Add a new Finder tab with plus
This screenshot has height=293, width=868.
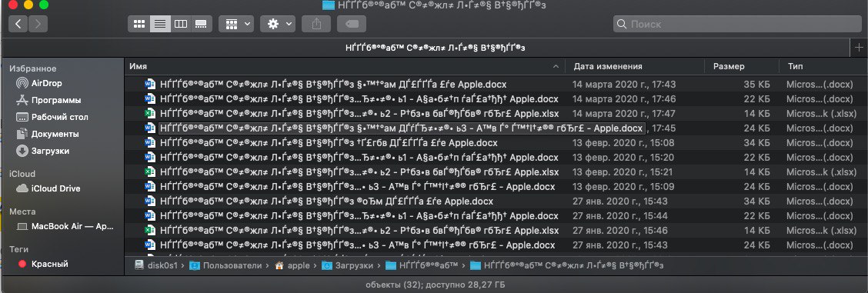(x=858, y=48)
